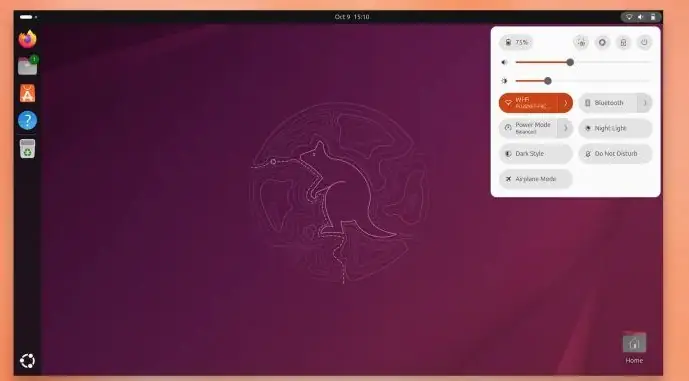This screenshot has height=381, width=689.
Task: Open battery settings showing 75%
Action: (x=516, y=43)
